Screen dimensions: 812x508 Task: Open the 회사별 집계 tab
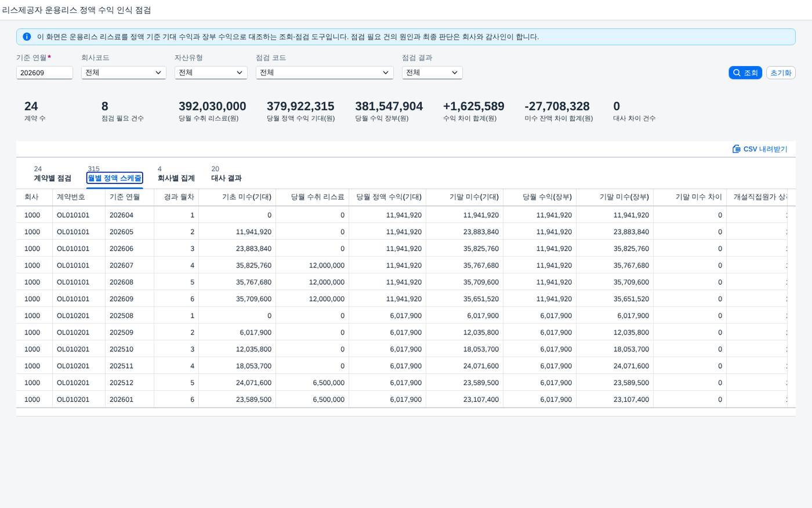coord(176,178)
